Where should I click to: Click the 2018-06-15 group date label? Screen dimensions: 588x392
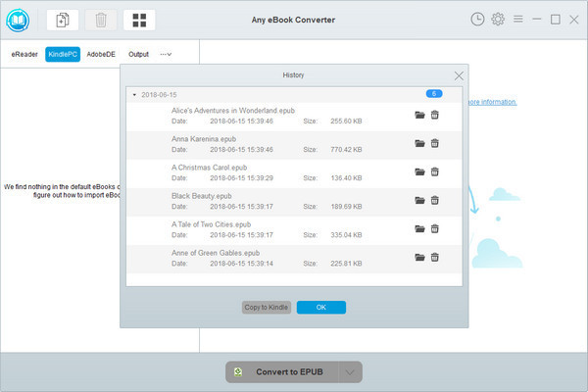tap(159, 95)
